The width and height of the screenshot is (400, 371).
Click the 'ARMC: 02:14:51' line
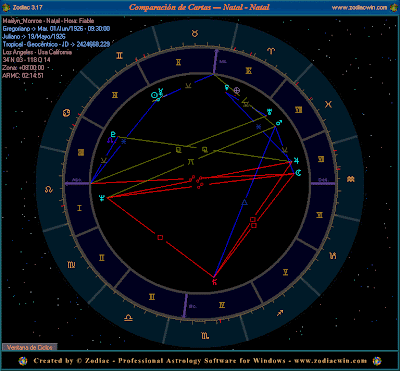23,75
